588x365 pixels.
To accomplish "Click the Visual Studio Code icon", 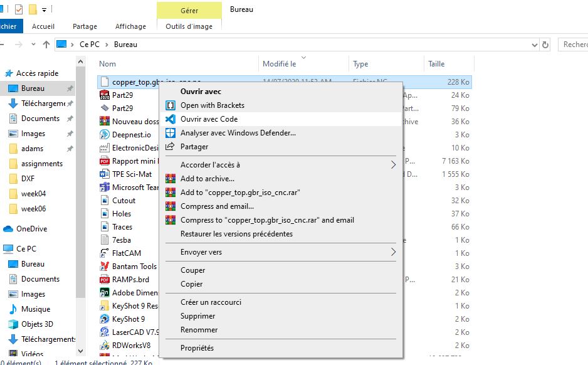I will tap(170, 119).
